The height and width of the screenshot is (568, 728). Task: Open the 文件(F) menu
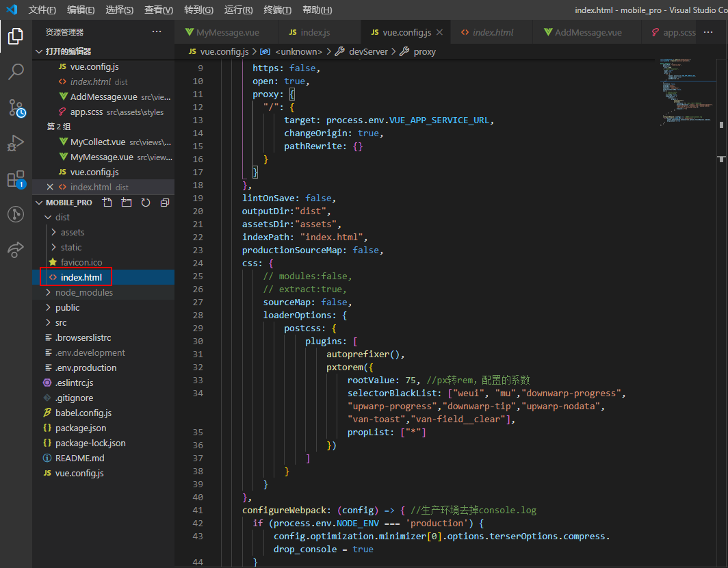coord(42,10)
